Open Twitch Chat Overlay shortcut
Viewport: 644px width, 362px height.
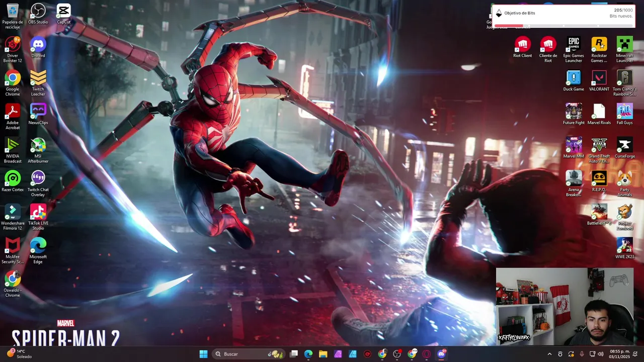pos(38,184)
